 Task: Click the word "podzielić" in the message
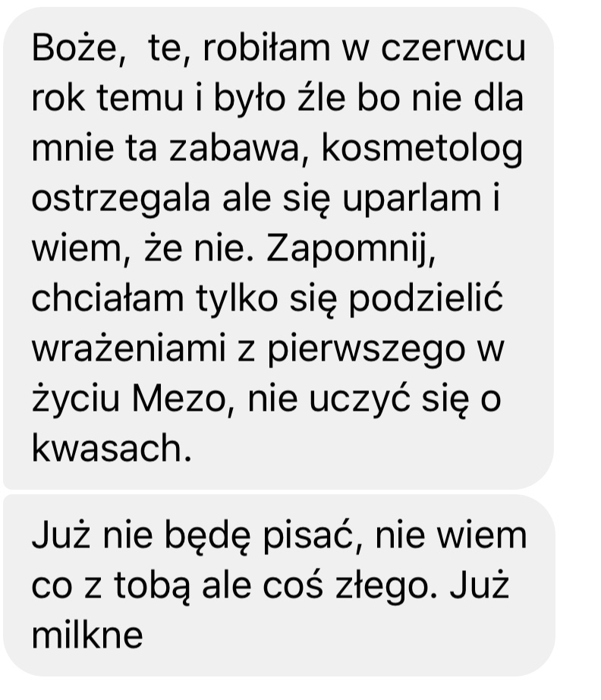click(426, 298)
